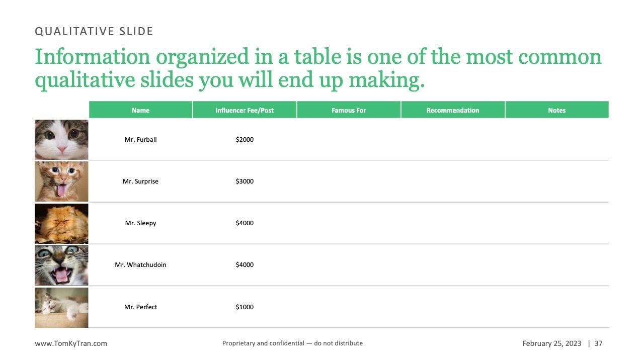The height and width of the screenshot is (362, 644).
Task: Click the Qualitative Slide heading label
Action: click(94, 31)
